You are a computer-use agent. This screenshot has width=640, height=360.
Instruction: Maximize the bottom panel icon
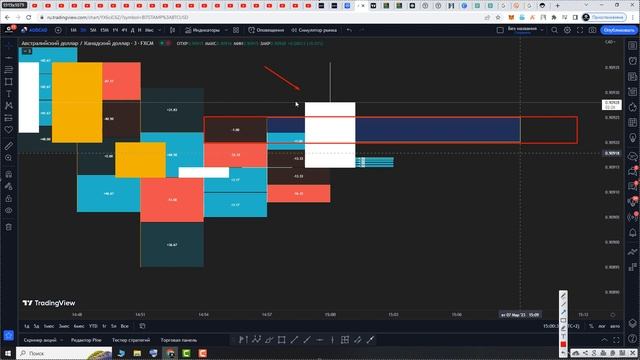click(x=616, y=340)
